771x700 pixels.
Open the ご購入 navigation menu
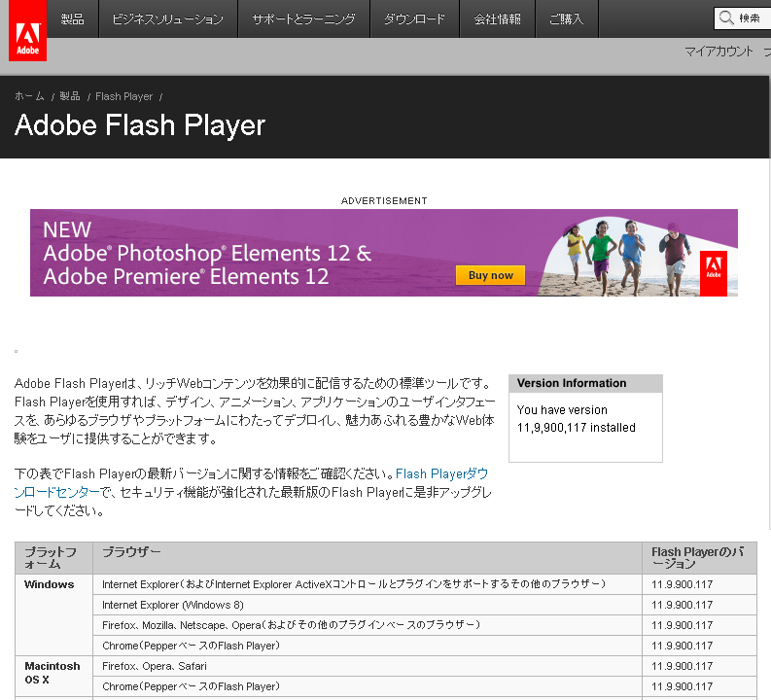pos(567,18)
